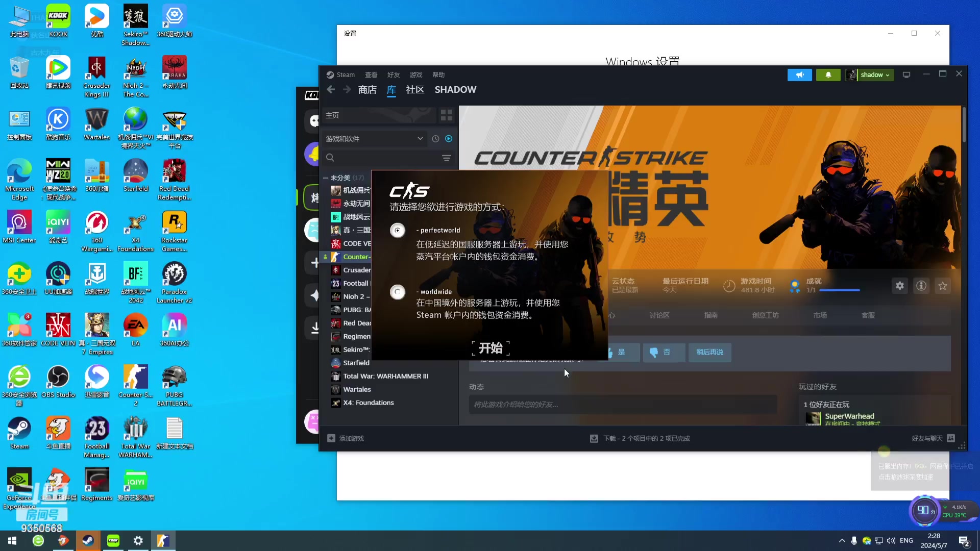Click the library search field
980x551 pixels.
point(380,158)
